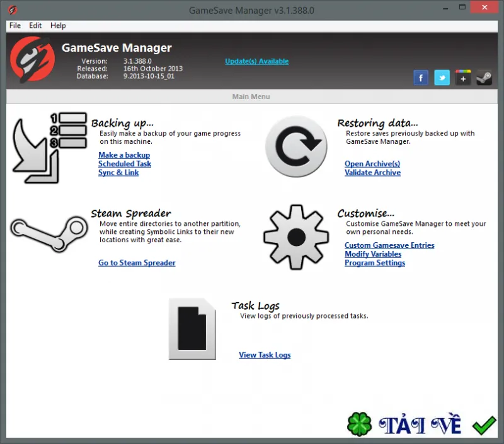This screenshot has width=504, height=444.
Task: Open the Help menu
Action: click(58, 25)
